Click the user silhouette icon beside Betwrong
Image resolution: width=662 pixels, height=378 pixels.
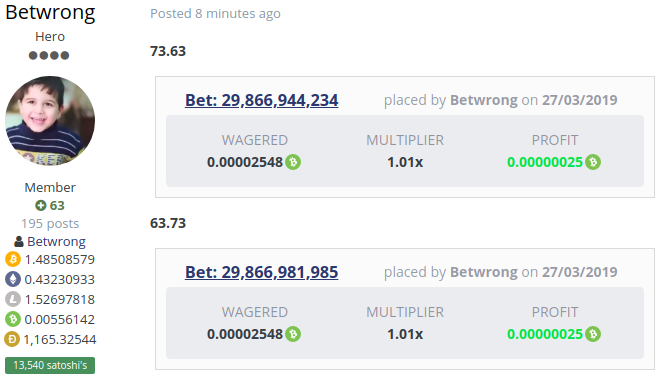click(x=19, y=242)
